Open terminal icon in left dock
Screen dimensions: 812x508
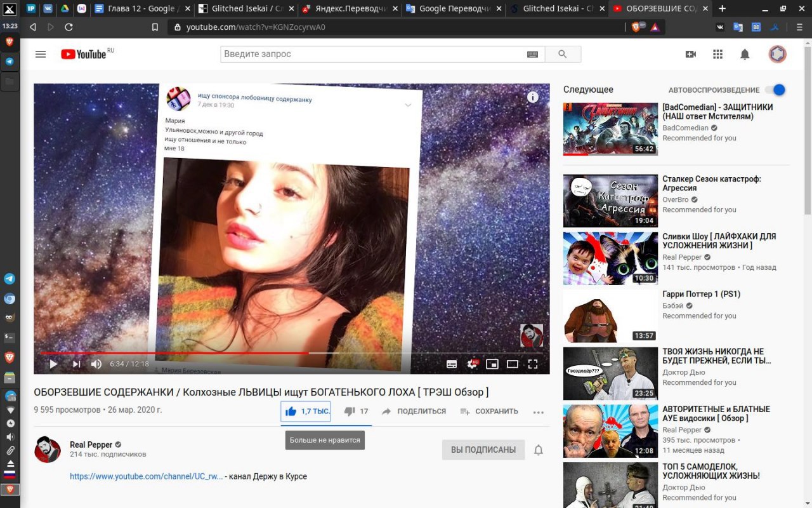pyautogui.click(x=10, y=337)
